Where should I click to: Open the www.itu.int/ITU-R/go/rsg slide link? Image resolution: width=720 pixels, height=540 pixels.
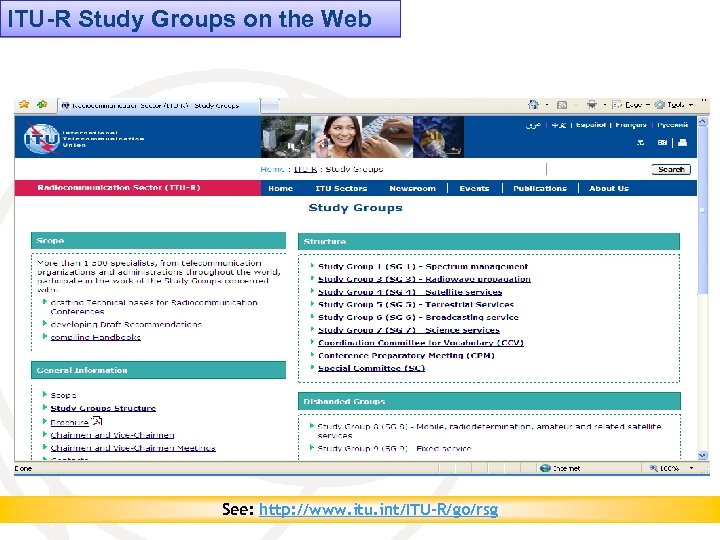379,510
